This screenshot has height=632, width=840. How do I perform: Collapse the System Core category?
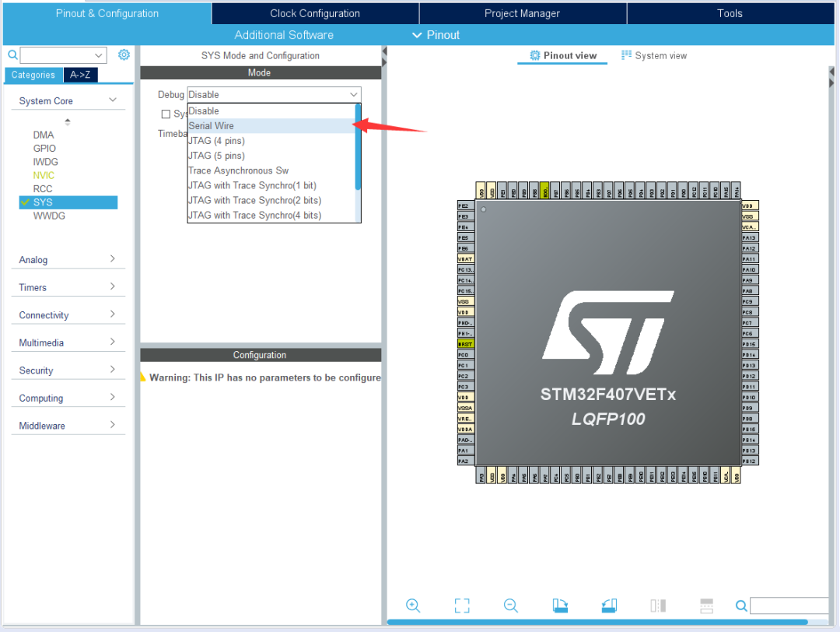pos(68,100)
